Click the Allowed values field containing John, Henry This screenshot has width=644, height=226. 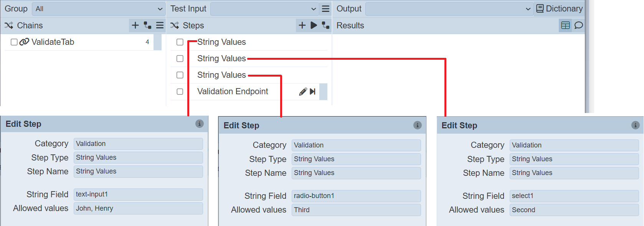138,208
